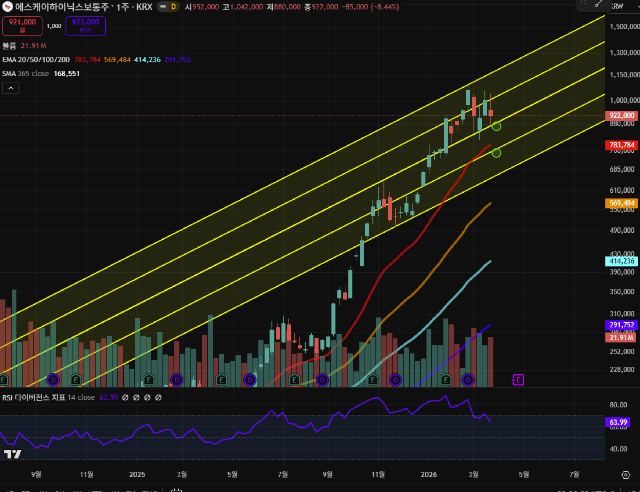Click the SK hynix symbol logo icon

(7, 7)
